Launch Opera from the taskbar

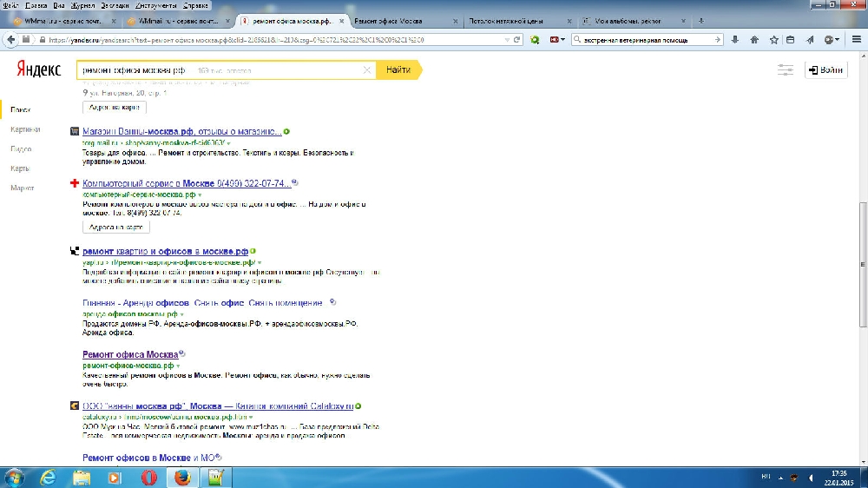click(148, 478)
